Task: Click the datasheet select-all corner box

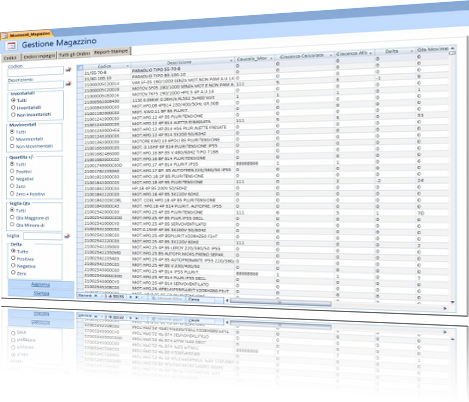Action: [x=80, y=67]
